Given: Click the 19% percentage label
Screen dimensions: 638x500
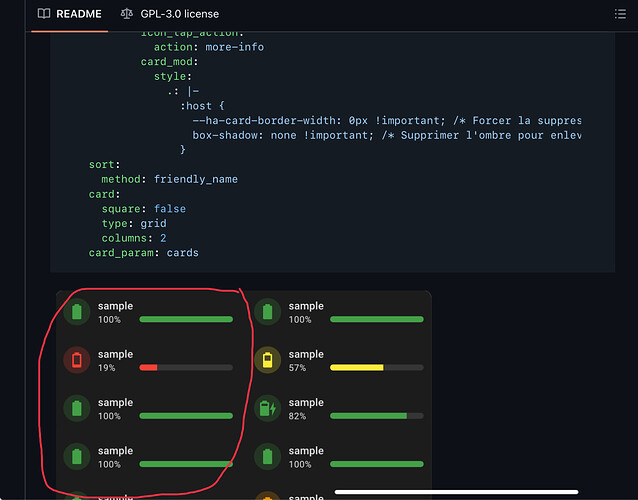Looking at the screenshot, I should click(107, 368).
